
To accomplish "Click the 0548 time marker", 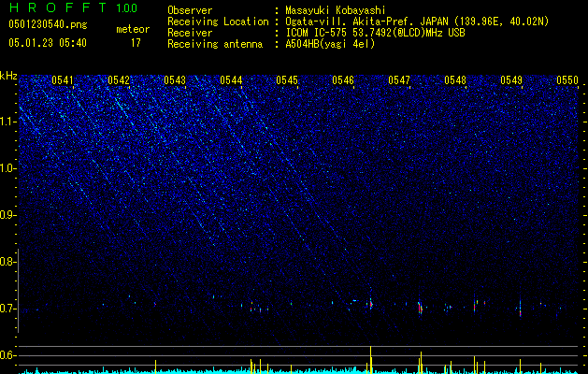I will [x=455, y=80].
